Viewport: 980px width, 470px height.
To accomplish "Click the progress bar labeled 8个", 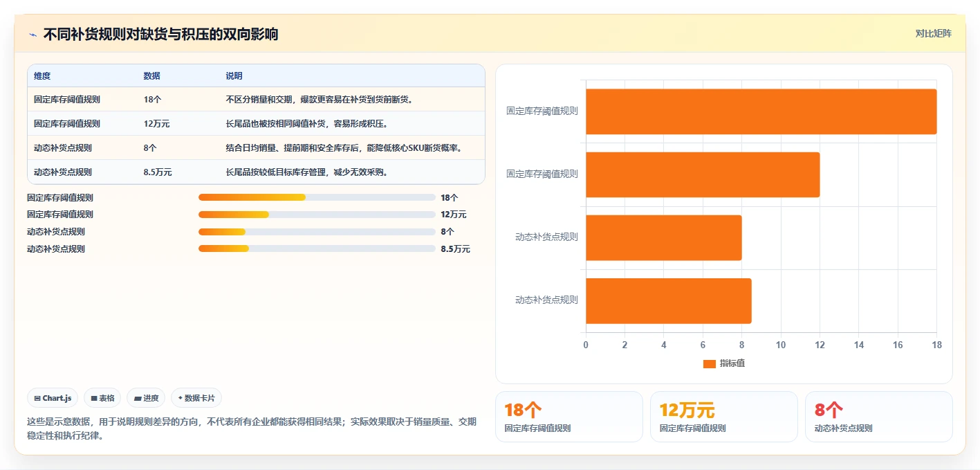I will pos(317,232).
